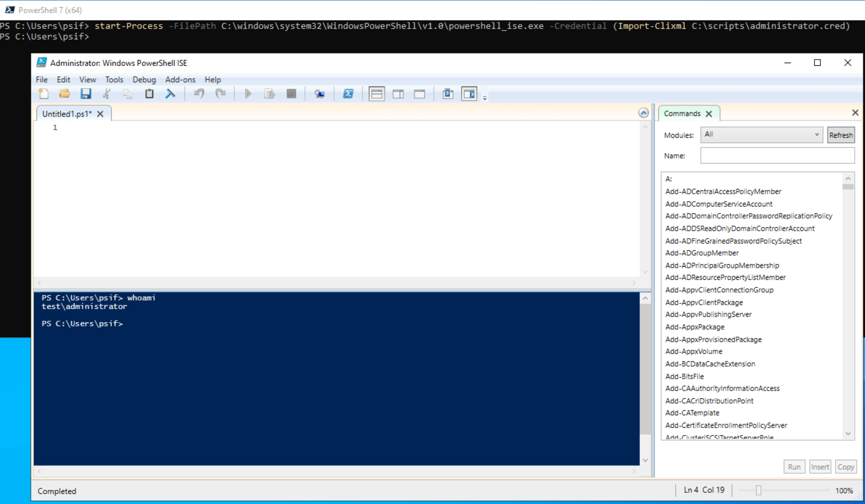Collapse the script pane using round chevron

pyautogui.click(x=643, y=113)
